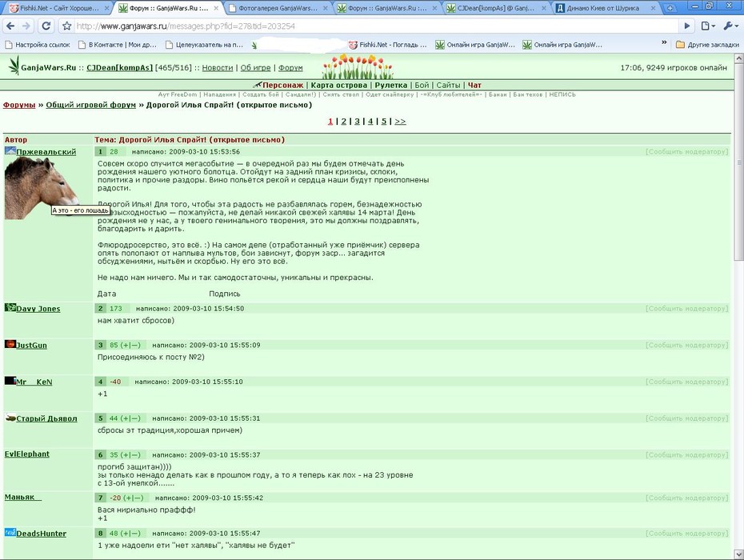The width and height of the screenshot is (744, 560).
Task: Click the НЕПИСЬ quick link
Action: click(562, 94)
